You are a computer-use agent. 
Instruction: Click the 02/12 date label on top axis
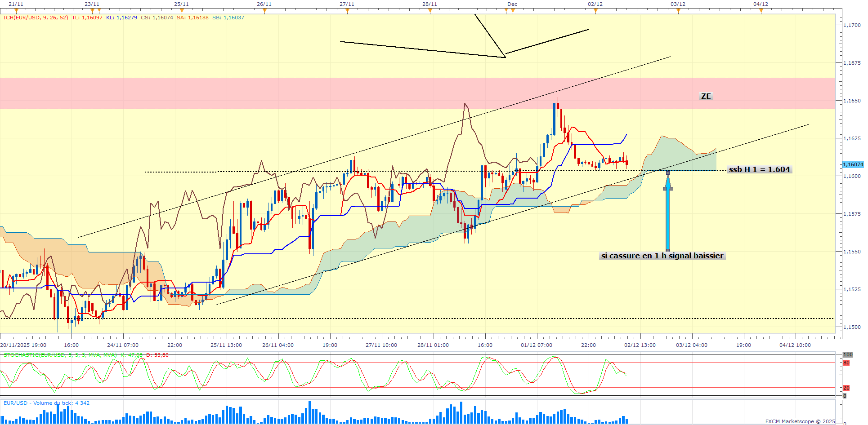[x=595, y=4]
